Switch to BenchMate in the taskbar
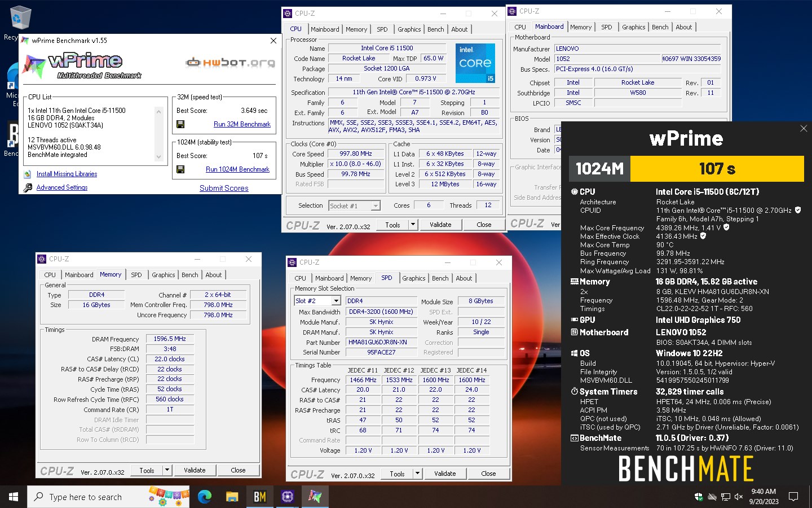The height and width of the screenshot is (508, 812). [x=260, y=497]
